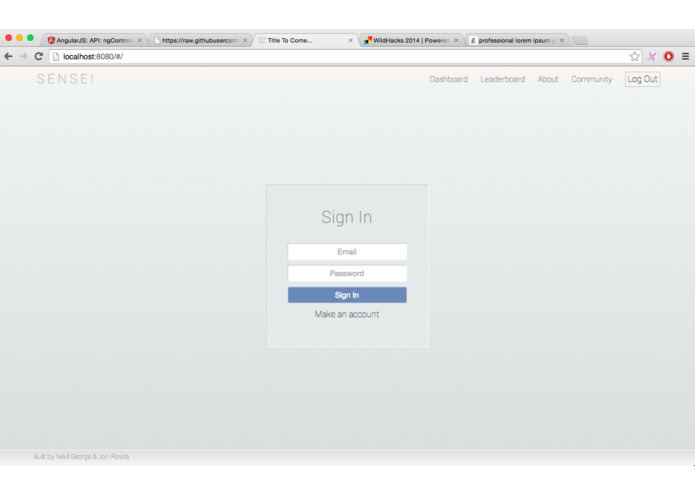Open the Chrome hamburger menu
Viewport: 695px width, 494px height.
tap(685, 56)
